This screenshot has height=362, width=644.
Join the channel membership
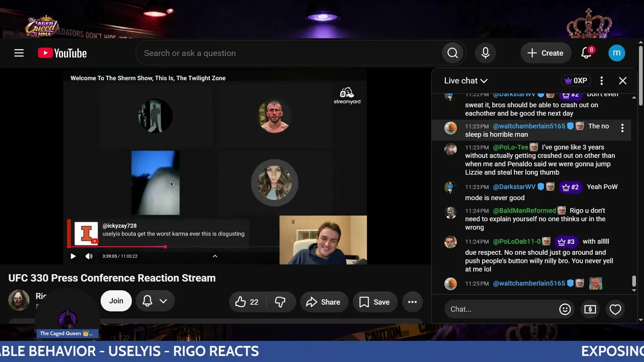pyautogui.click(x=116, y=301)
